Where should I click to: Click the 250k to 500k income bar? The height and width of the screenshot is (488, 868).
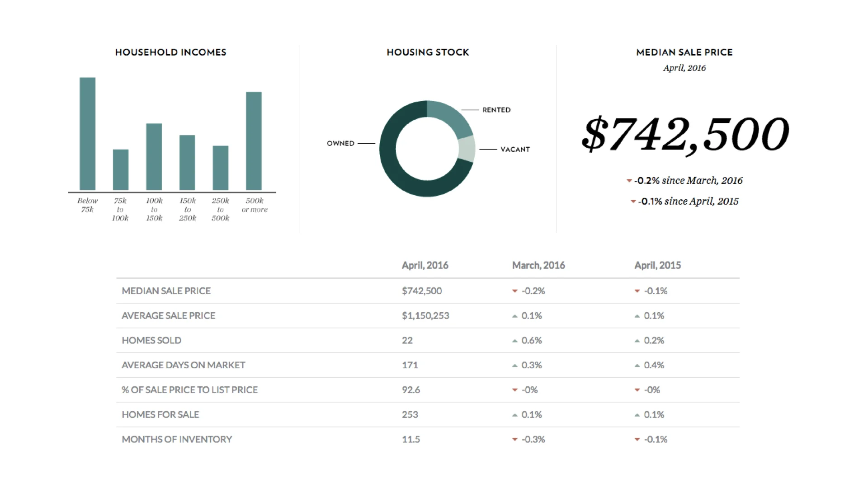(220, 168)
